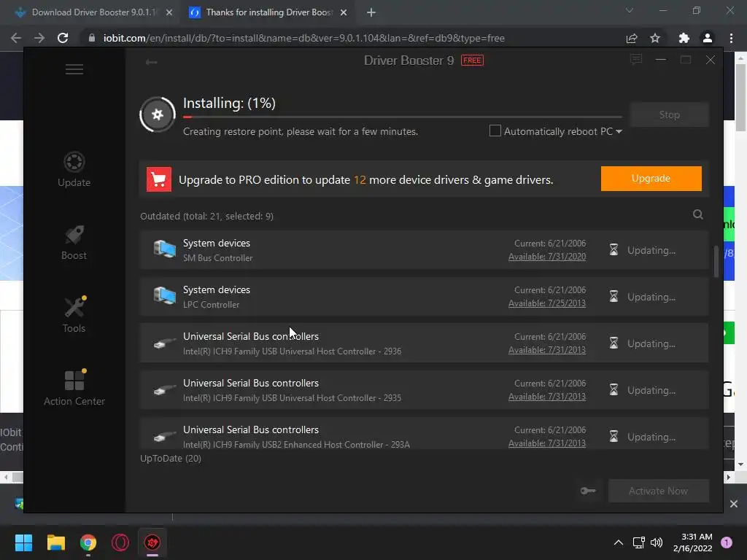Click the clock and date in taskbar
This screenshot has height=560, width=747.
692,542
